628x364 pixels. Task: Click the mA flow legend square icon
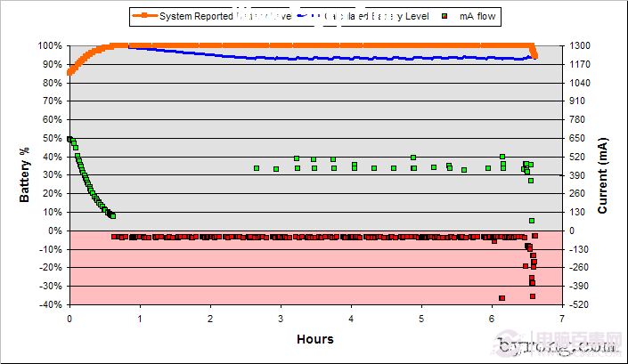(444, 16)
